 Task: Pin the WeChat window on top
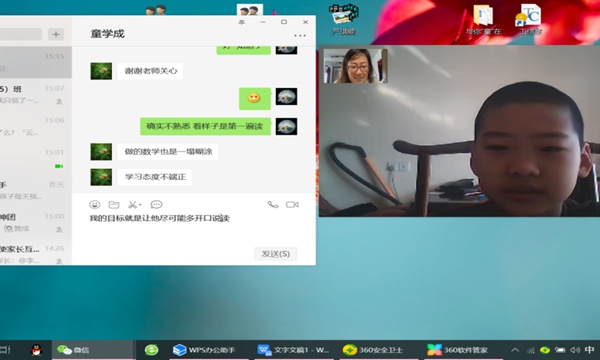point(241,22)
